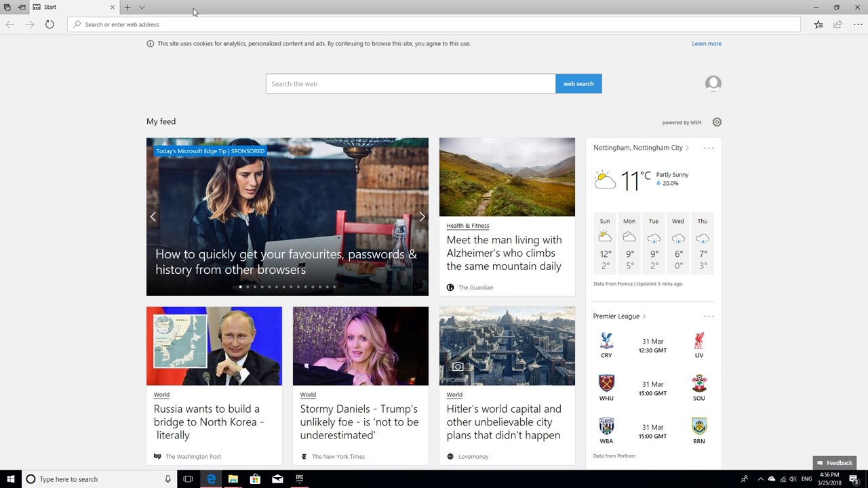
Task: Set these tabs aside with the toolbar icon
Action: pyautogui.click(x=22, y=7)
